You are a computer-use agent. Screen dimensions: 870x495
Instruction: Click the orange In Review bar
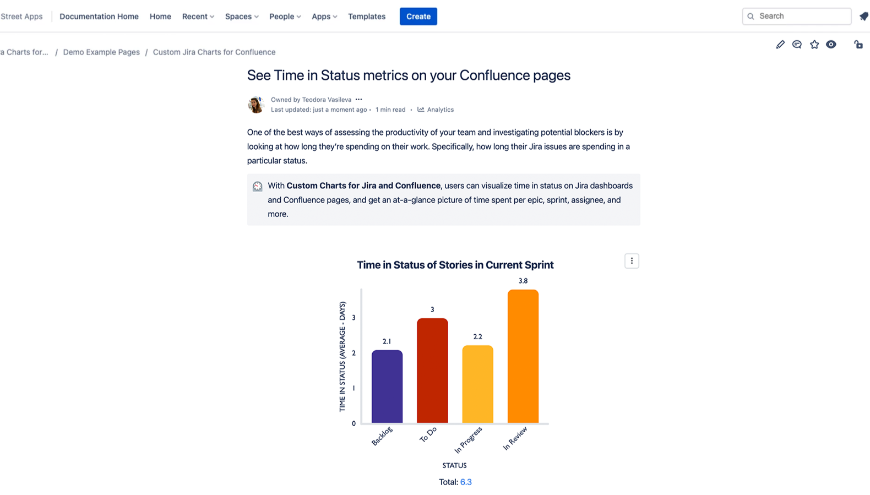tap(523, 356)
